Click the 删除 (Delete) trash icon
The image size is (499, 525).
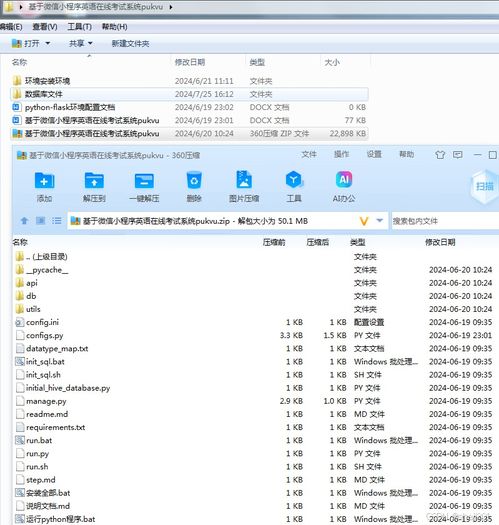tap(194, 181)
